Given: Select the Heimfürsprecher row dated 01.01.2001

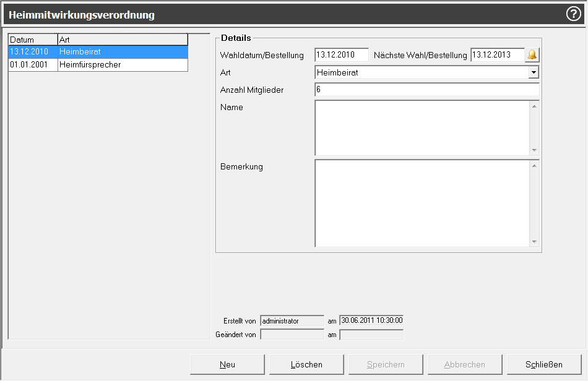Looking at the screenshot, I should (x=98, y=64).
